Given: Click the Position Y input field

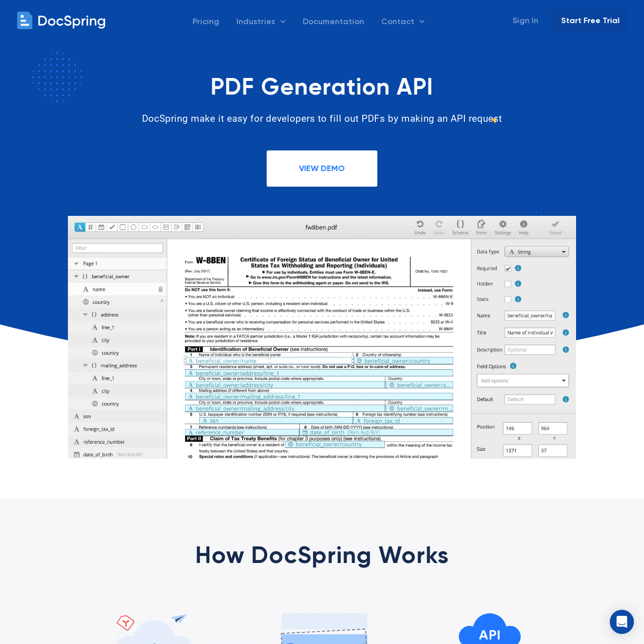Looking at the screenshot, I should [x=552, y=428].
